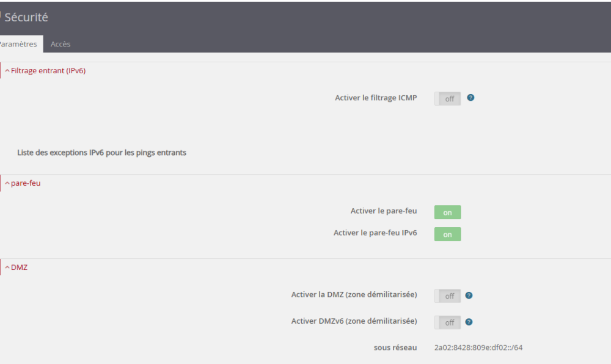This screenshot has height=364, width=611.
Task: Open the Accès tab
Action: (60, 44)
